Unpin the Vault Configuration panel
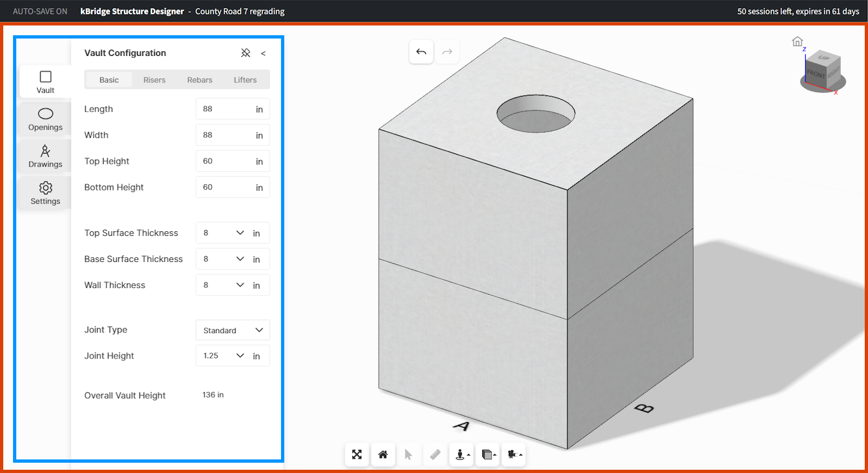This screenshot has width=868, height=473. coord(246,53)
